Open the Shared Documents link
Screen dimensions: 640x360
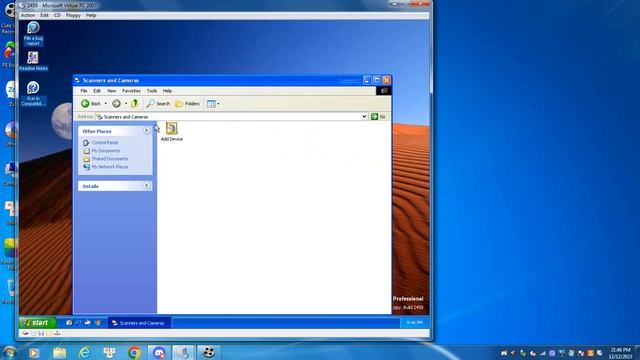coord(109,159)
